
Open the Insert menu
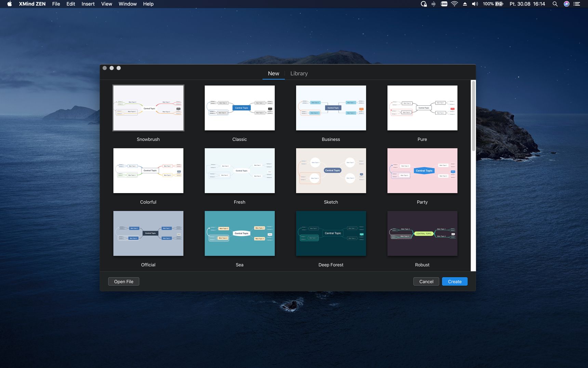click(88, 4)
